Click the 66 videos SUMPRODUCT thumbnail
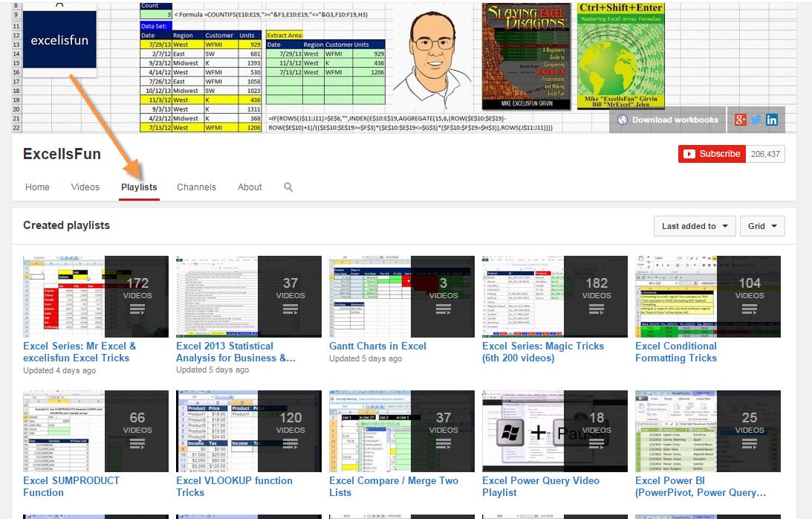 pyautogui.click(x=96, y=431)
